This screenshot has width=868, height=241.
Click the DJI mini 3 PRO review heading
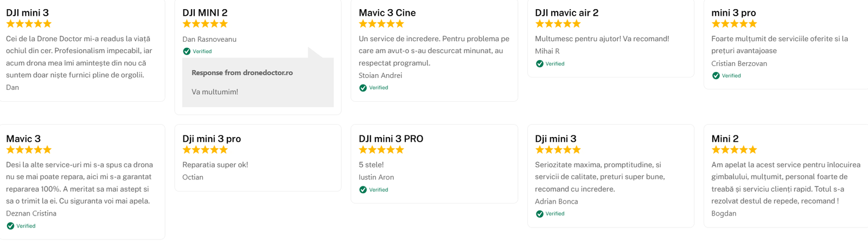[391, 139]
